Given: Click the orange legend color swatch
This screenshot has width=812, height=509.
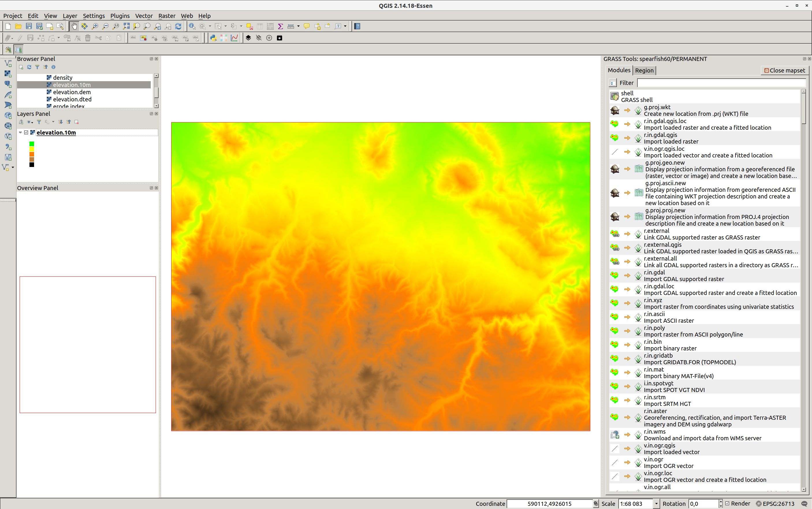Looking at the screenshot, I should (x=32, y=154).
